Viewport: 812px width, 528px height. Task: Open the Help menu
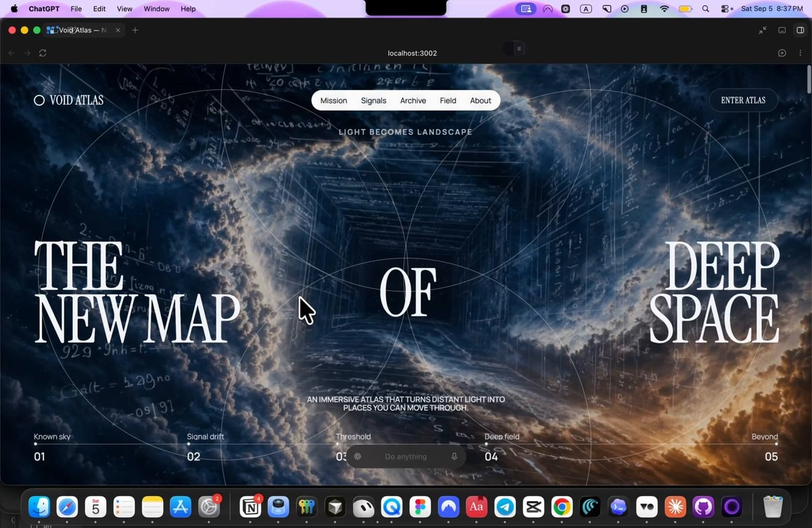(188, 9)
